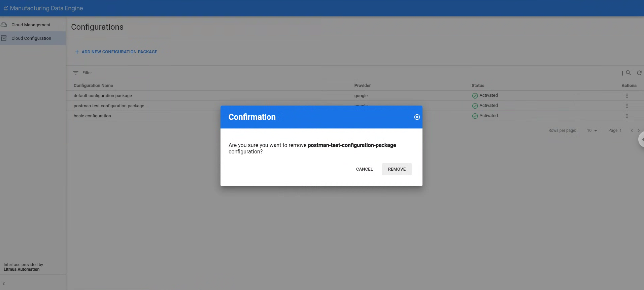This screenshot has height=290, width=644.
Task: Go to the next page arrow
Action: pyautogui.click(x=638, y=130)
